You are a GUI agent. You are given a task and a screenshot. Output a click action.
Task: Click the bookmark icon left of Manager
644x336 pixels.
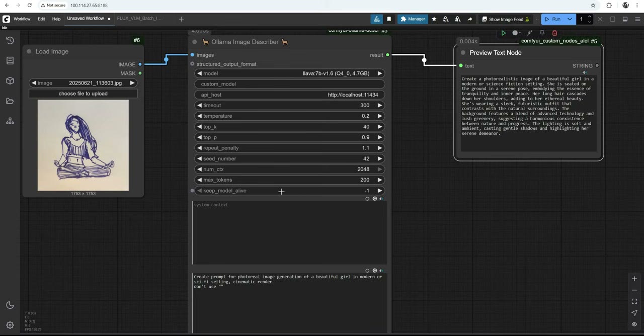pos(389,19)
